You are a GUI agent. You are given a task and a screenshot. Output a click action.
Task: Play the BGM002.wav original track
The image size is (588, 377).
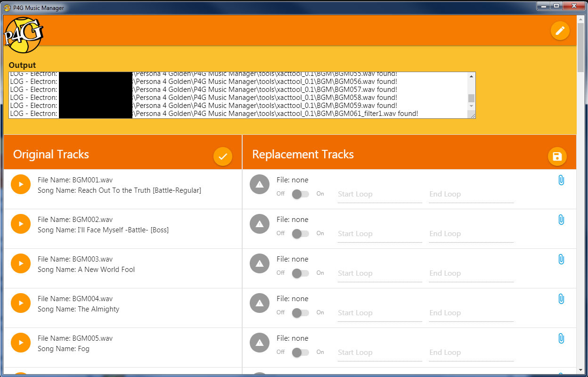pyautogui.click(x=21, y=224)
